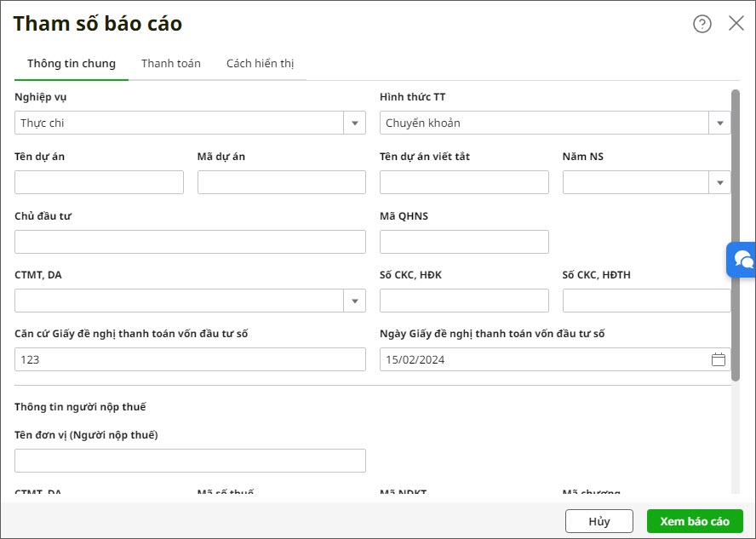Open the Năm NS dropdown
Screen dimensions: 756x539
click(x=720, y=182)
